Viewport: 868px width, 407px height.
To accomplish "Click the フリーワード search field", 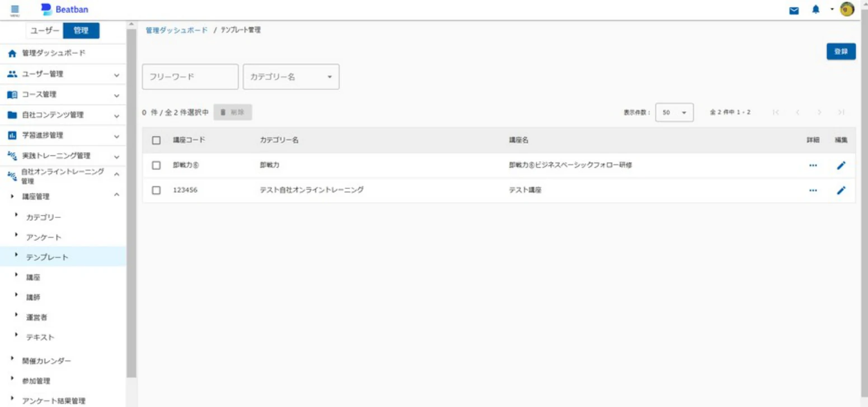I will pyautogui.click(x=190, y=77).
